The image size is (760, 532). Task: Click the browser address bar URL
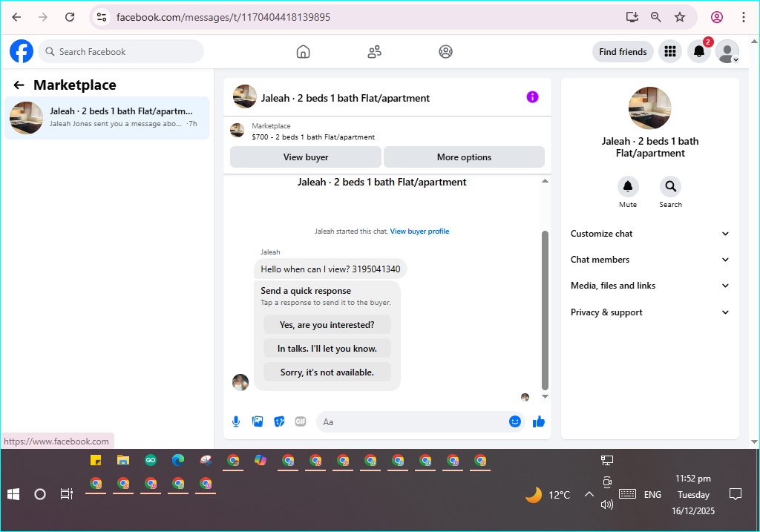coord(223,18)
